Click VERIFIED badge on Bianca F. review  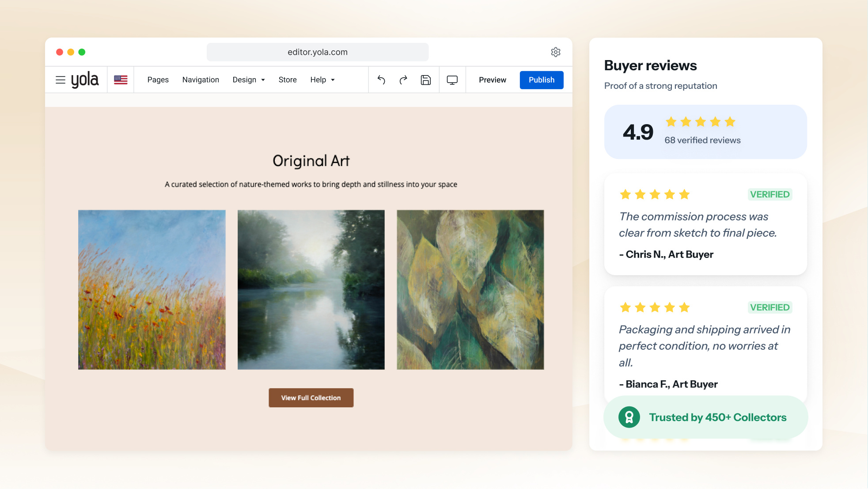click(x=769, y=307)
